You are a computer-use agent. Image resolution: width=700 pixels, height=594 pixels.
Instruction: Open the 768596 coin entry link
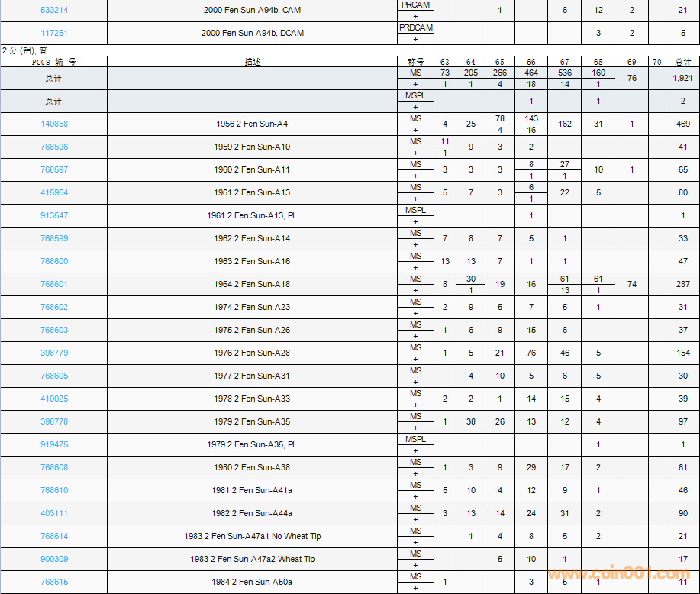click(x=53, y=147)
